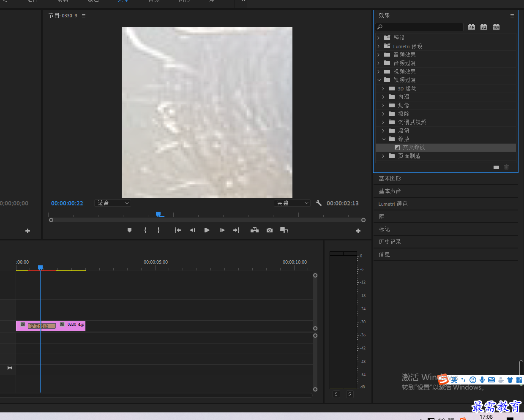
Task: Expand the 视频效果 folder
Action: pos(379,71)
